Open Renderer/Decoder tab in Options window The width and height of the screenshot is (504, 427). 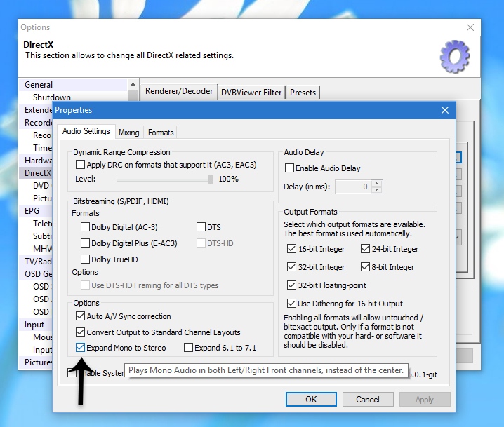179,91
